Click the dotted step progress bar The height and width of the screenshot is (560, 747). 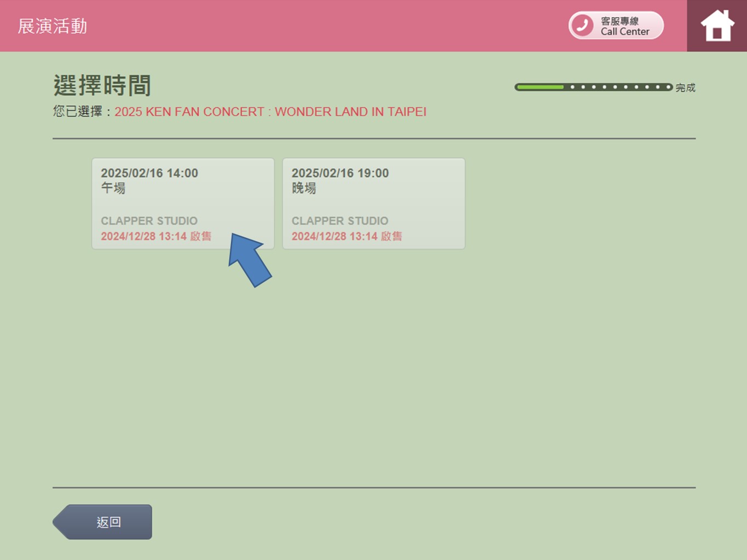point(618,87)
